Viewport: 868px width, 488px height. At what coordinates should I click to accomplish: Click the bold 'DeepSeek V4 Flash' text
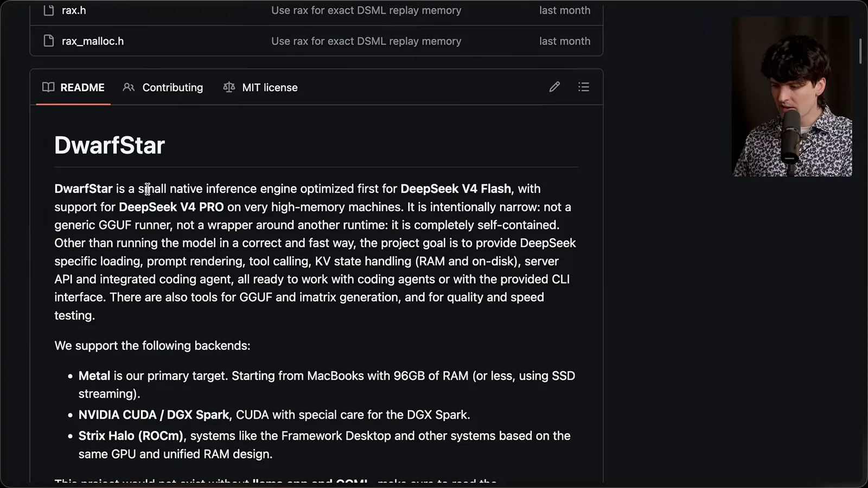coord(456,189)
